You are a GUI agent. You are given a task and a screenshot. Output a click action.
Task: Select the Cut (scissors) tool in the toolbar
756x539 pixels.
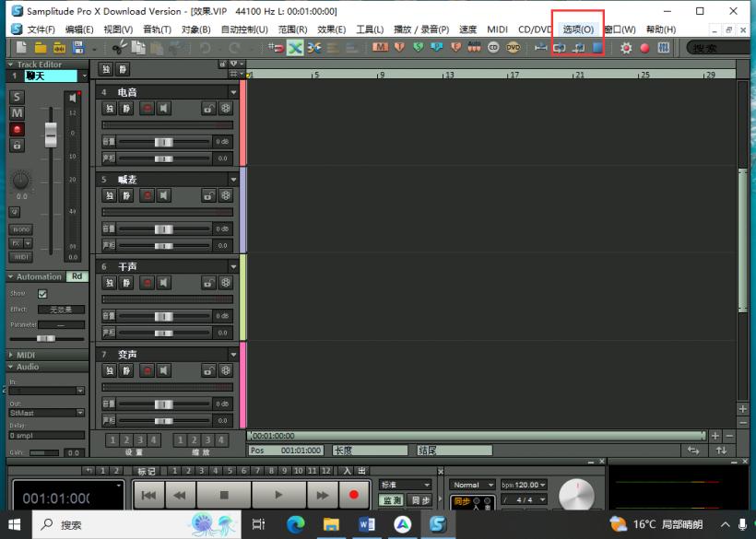click(x=119, y=46)
